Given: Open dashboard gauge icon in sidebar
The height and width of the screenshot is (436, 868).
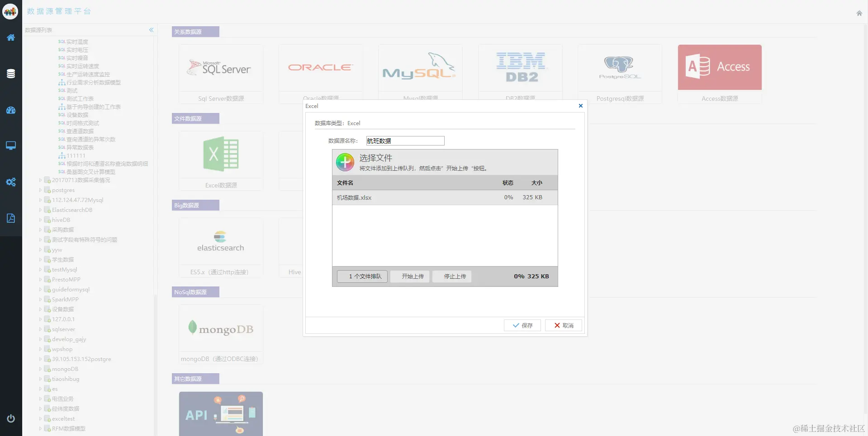Looking at the screenshot, I should pyautogui.click(x=11, y=110).
